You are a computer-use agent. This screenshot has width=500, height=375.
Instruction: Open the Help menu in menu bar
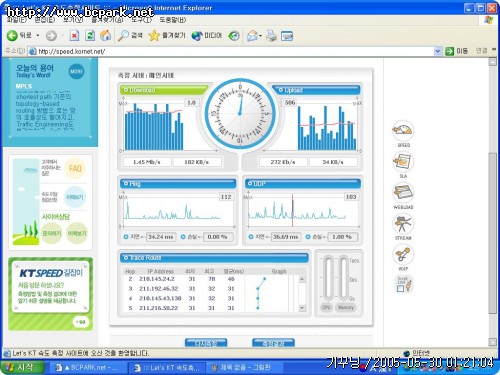(172, 20)
